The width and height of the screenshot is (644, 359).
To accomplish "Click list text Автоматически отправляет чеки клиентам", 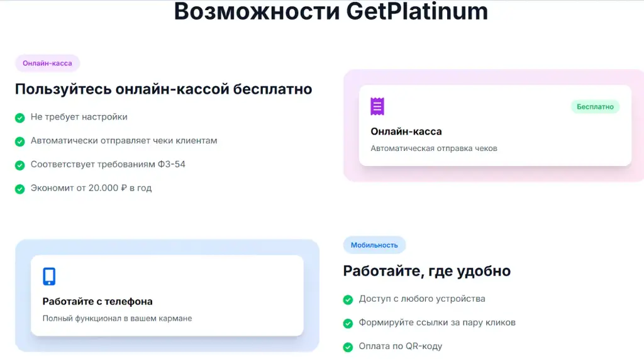I will (124, 140).
